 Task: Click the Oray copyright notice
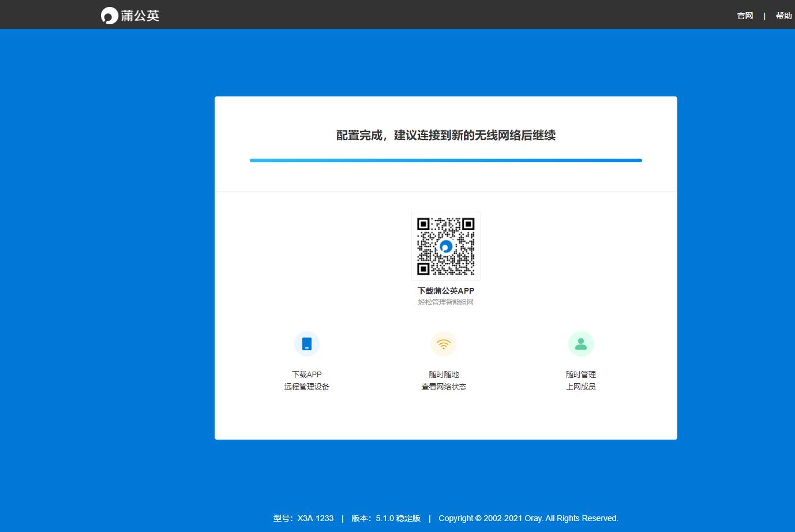[528, 518]
